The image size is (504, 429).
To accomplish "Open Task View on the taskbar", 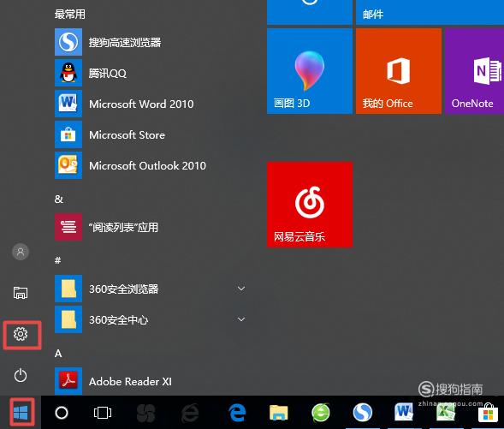I will [103, 413].
